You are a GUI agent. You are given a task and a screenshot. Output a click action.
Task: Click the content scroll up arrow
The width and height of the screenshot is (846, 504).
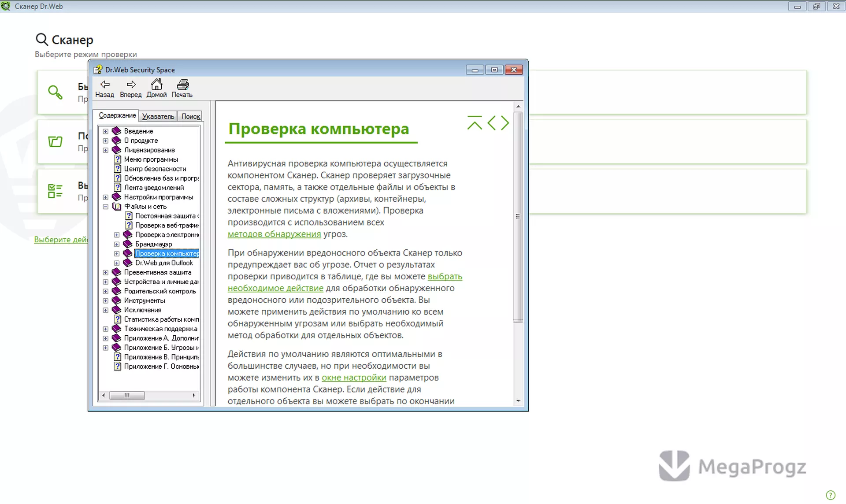tap(518, 106)
